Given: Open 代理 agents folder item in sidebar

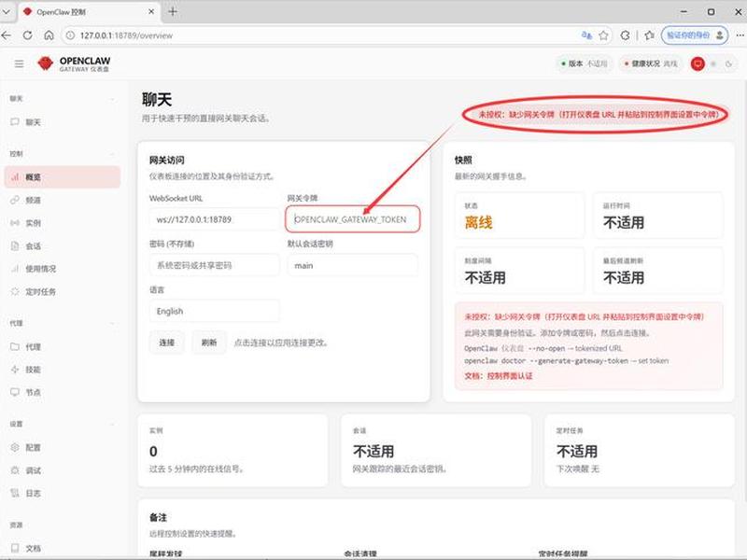Looking at the screenshot, I should coord(62,346).
